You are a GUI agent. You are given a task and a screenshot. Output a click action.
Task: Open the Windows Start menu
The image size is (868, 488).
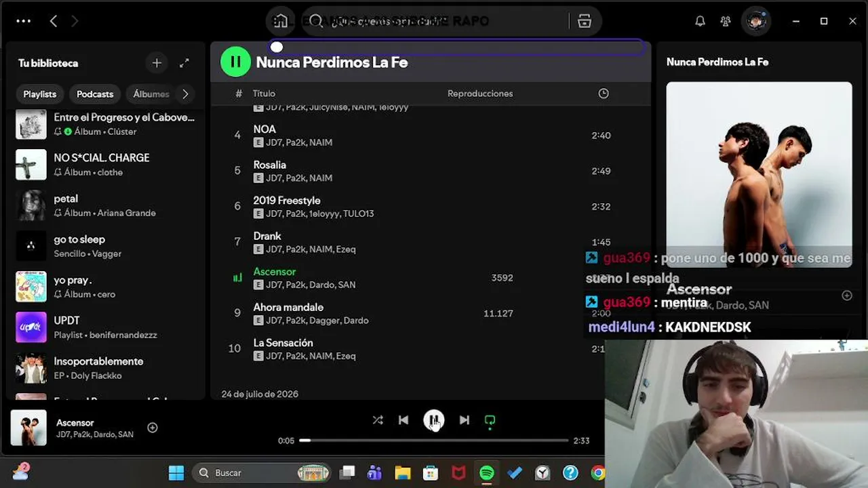[176, 473]
